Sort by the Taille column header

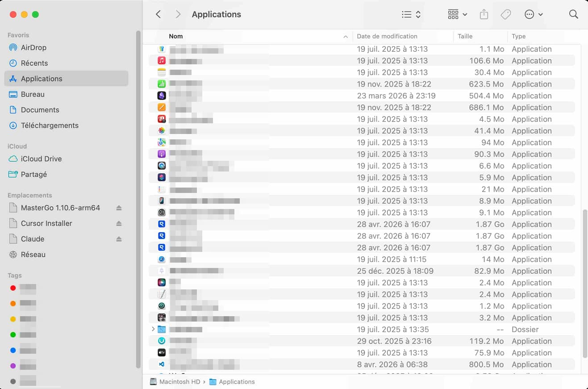point(465,36)
